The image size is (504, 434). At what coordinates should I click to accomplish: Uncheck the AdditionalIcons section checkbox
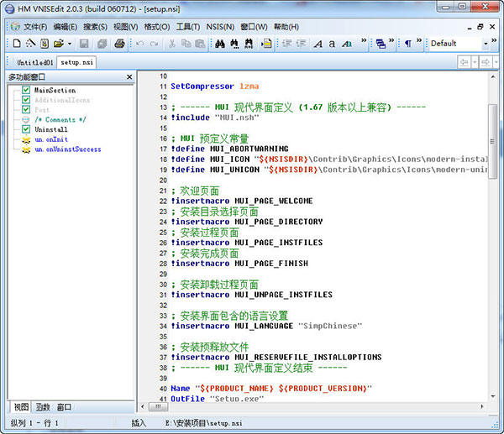pyautogui.click(x=26, y=100)
